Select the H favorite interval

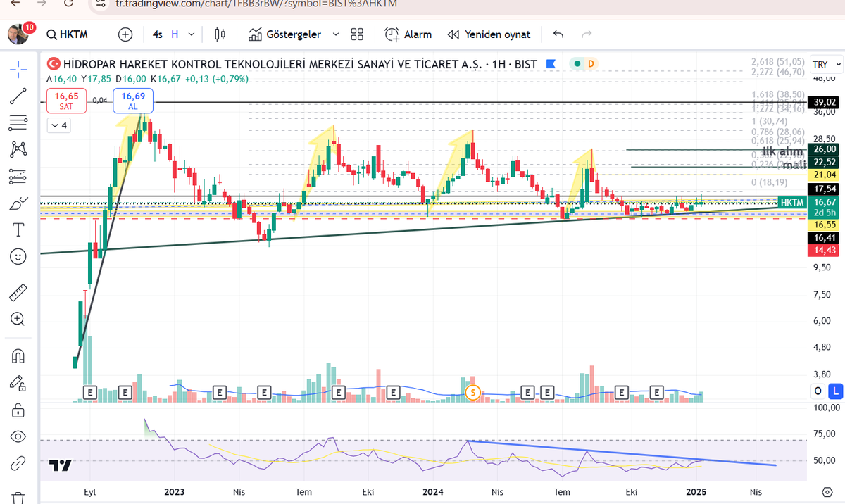tap(174, 34)
